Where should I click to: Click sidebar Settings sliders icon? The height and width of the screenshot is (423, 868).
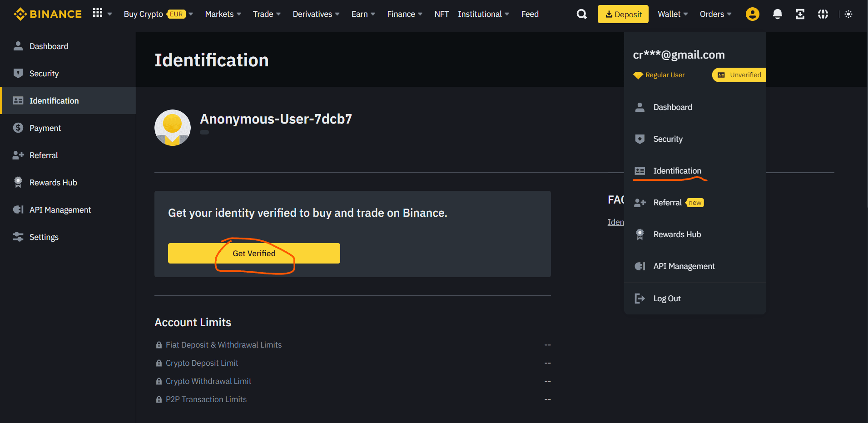tap(18, 237)
